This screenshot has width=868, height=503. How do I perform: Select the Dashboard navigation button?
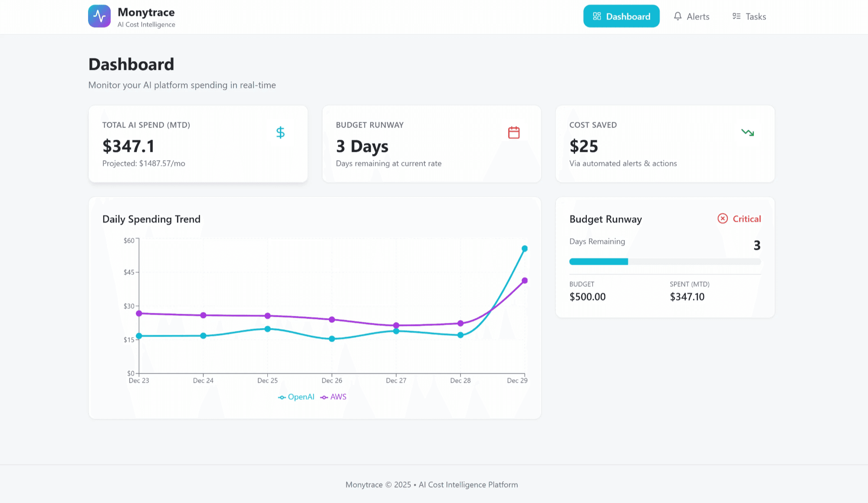pos(621,16)
